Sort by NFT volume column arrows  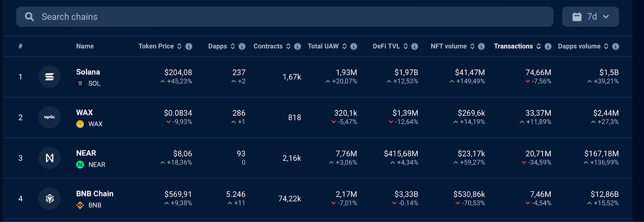point(473,46)
